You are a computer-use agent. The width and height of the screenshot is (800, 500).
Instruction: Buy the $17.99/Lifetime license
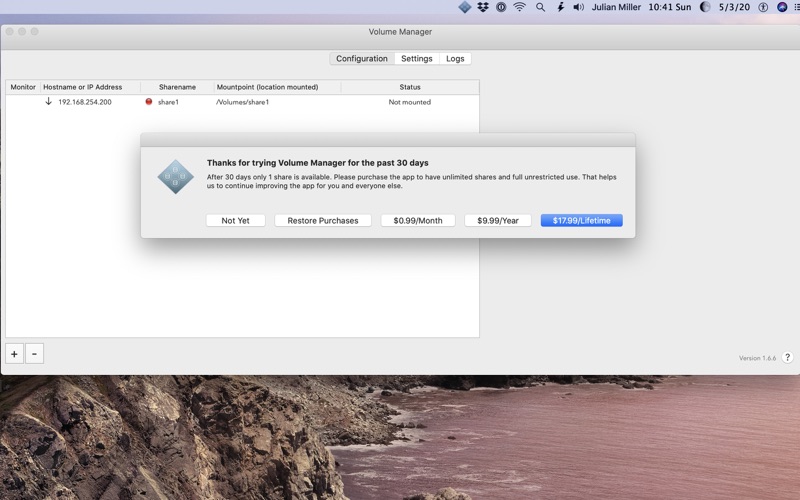pos(582,220)
